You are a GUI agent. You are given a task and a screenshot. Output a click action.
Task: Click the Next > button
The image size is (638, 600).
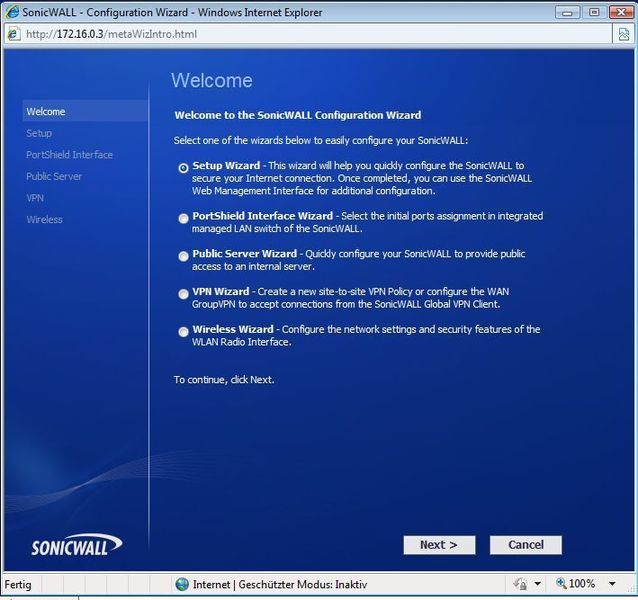click(x=439, y=545)
